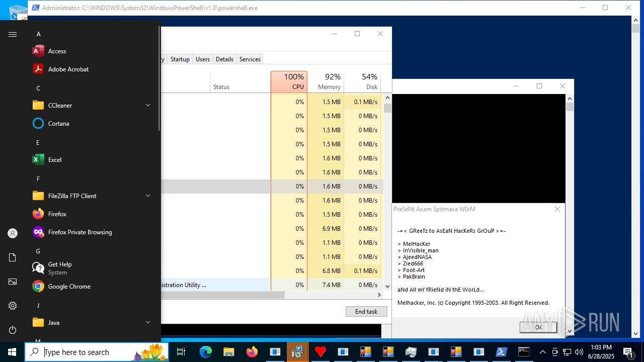644x362 pixels.
Task: Switch to Users tab in Task Manager
Action: point(203,59)
